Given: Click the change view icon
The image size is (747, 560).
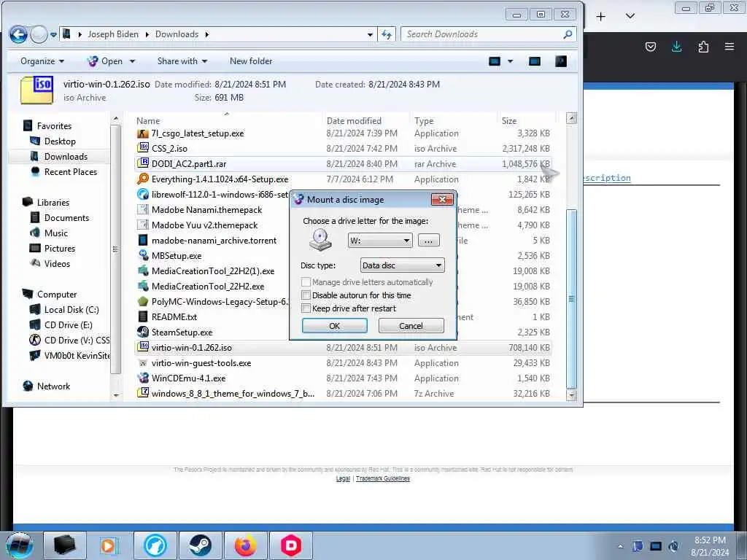Looking at the screenshot, I should point(495,61).
